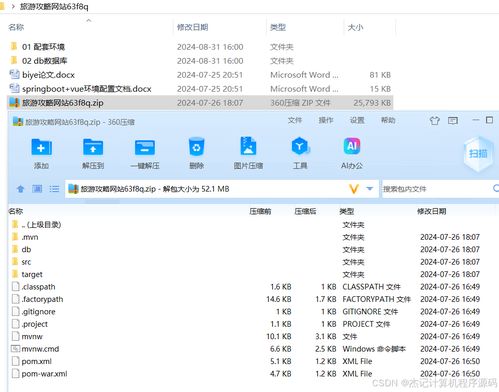Sort archive list by 修改日期 column
The image size is (499, 392).
[x=432, y=211]
